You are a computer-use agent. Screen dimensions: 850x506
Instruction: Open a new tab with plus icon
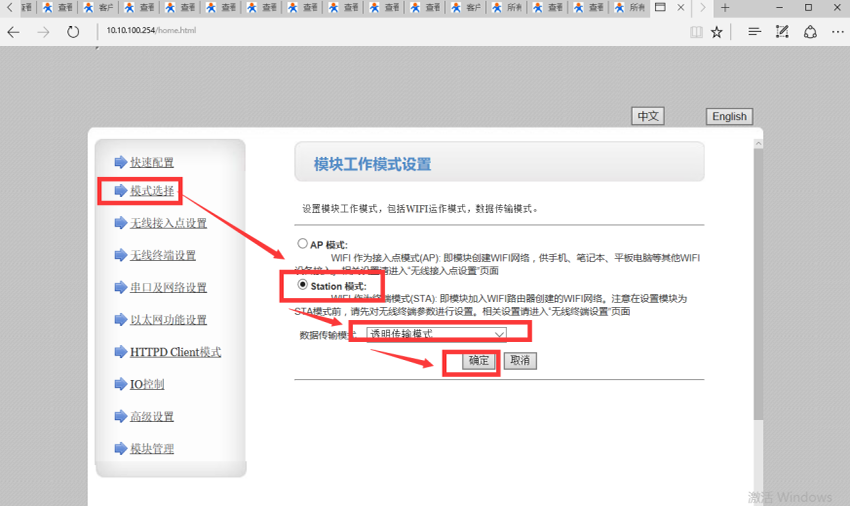tap(725, 8)
